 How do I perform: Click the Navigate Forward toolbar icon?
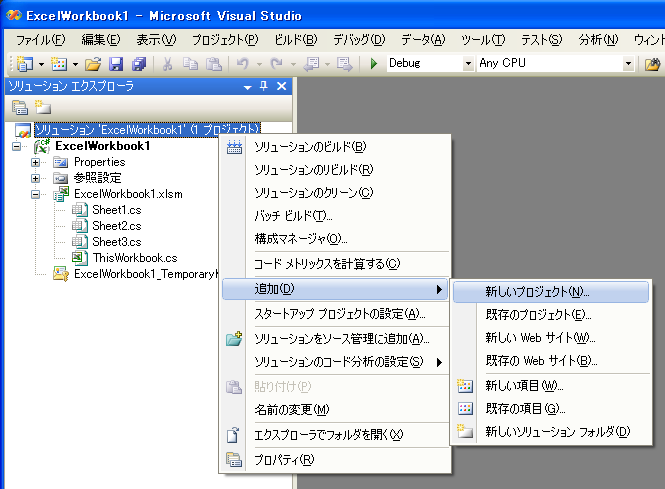[344, 64]
